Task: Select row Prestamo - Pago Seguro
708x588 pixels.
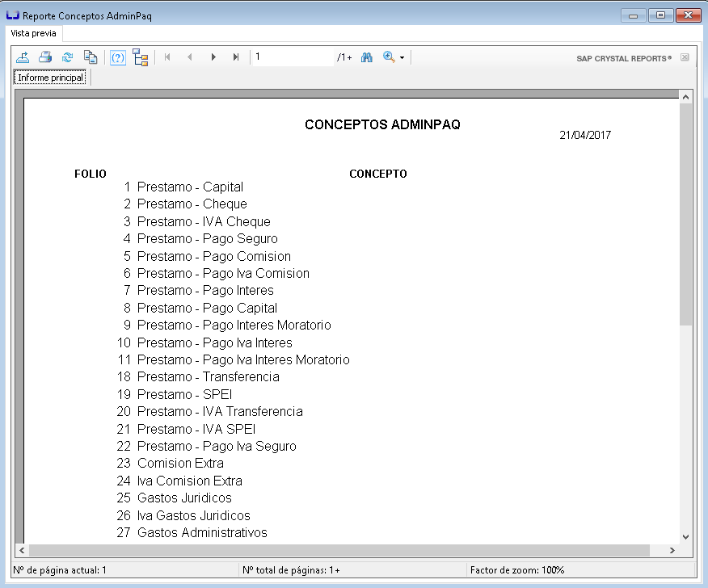Action: click(207, 239)
